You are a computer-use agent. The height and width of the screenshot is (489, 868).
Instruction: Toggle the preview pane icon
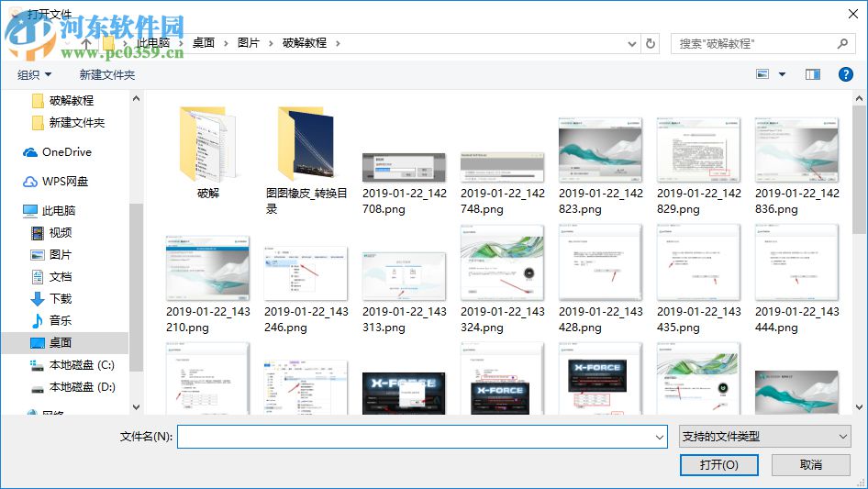[813, 74]
